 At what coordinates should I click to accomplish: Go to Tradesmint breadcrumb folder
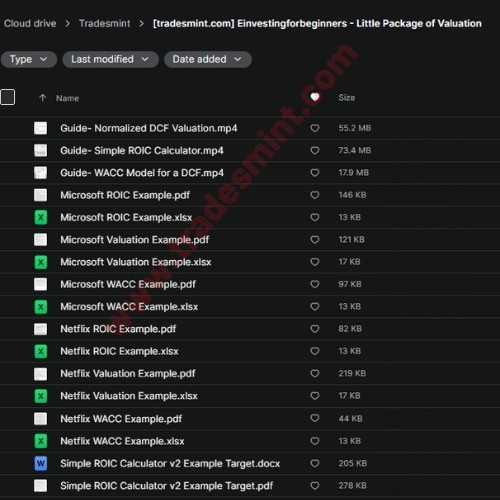point(104,23)
